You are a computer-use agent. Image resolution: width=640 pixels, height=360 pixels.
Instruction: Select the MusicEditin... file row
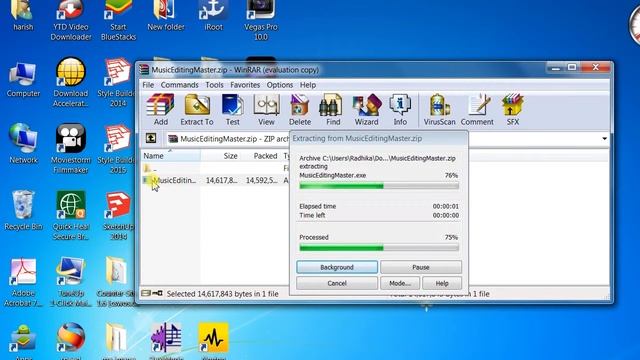(215, 180)
